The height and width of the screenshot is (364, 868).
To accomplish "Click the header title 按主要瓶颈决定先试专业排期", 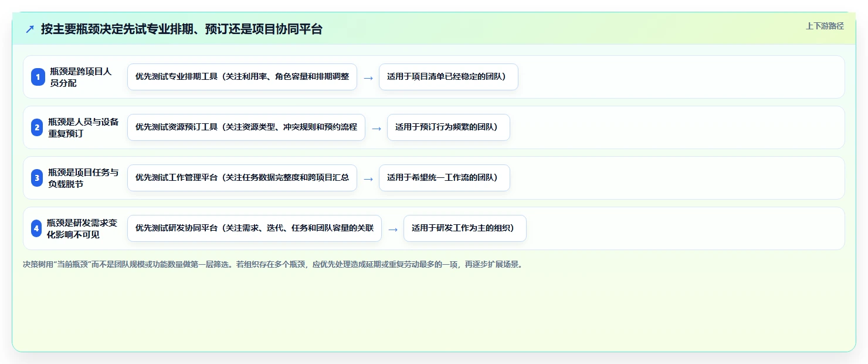I will pyautogui.click(x=181, y=29).
